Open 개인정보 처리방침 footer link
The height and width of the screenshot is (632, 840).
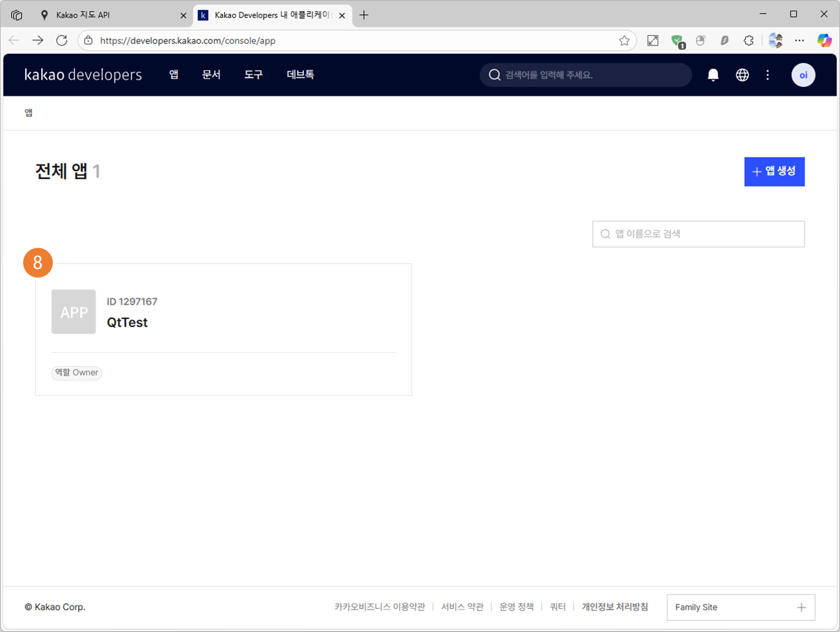(615, 607)
